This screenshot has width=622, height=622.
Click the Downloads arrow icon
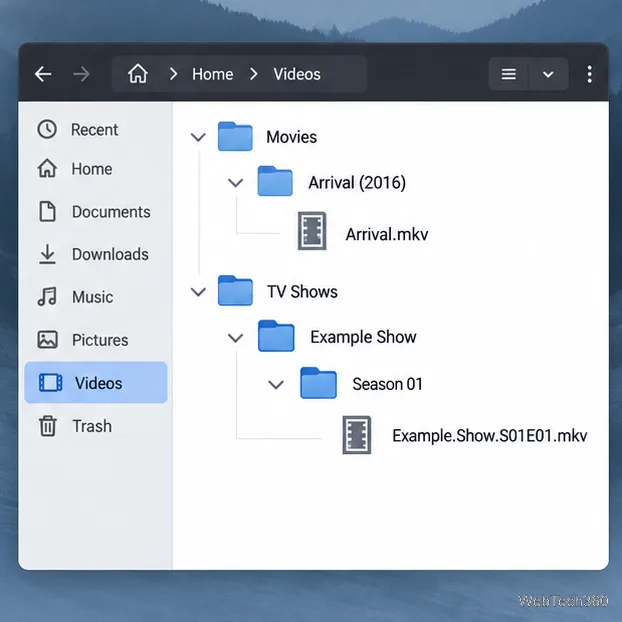(47, 254)
